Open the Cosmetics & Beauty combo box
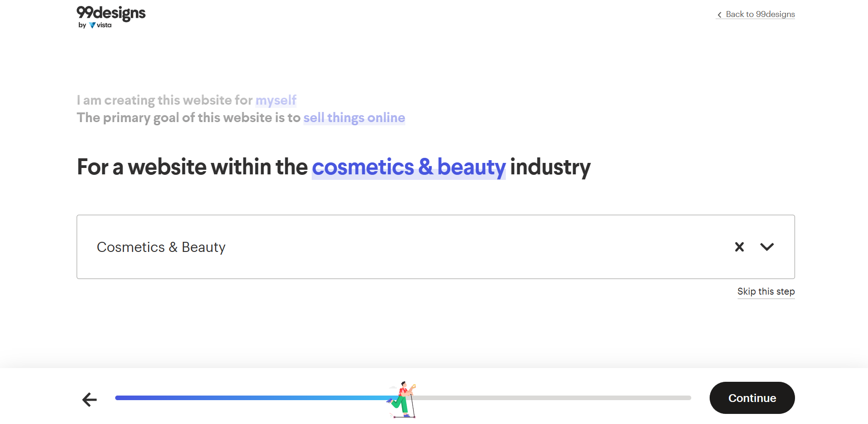 click(436, 247)
